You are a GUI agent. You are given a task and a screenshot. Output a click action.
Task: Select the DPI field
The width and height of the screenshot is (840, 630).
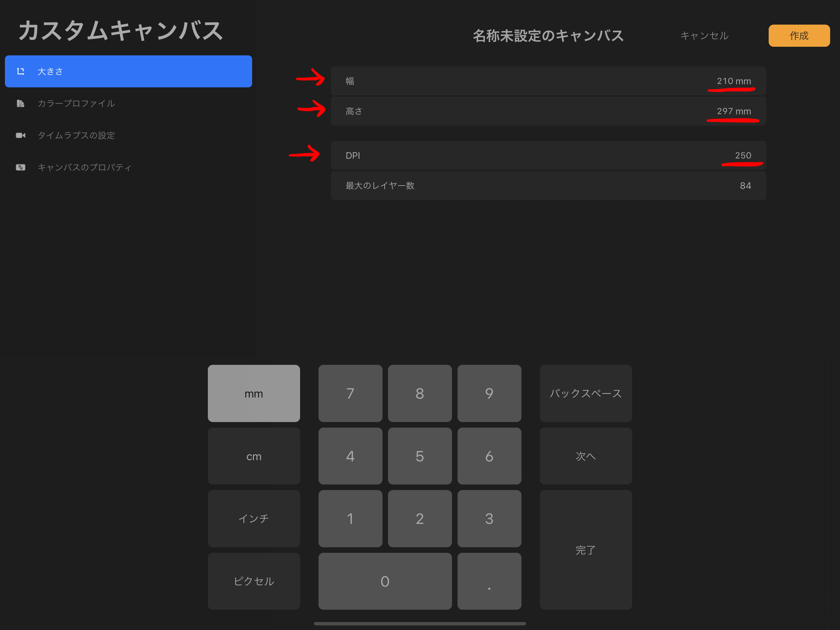[x=548, y=155]
